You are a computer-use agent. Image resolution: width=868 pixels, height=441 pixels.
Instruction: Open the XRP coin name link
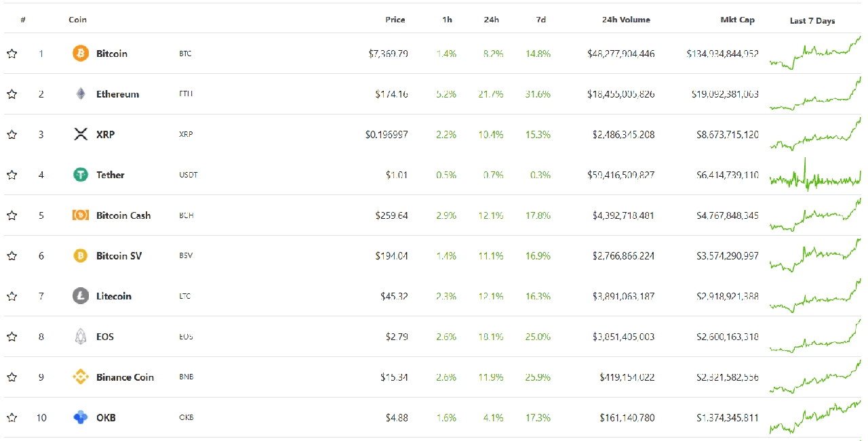click(106, 134)
